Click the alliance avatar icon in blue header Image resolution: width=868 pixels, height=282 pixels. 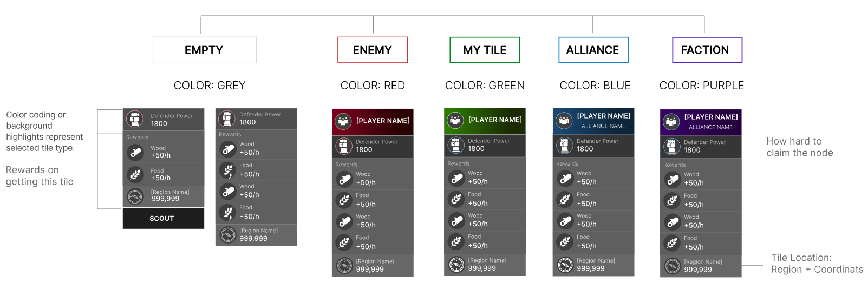(564, 121)
